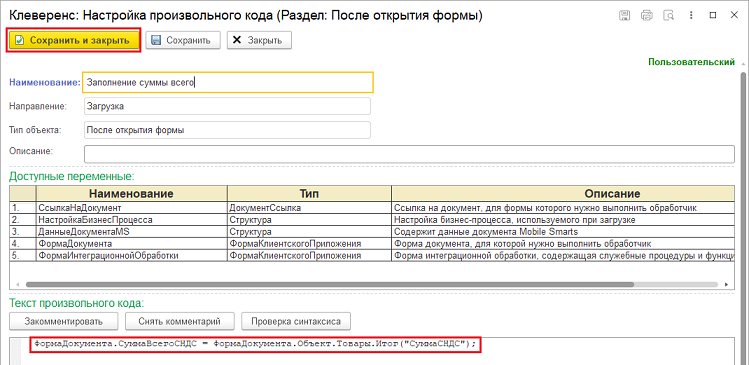749x365 pixels.
Task: Click the empty Описание field
Action: [x=409, y=154]
